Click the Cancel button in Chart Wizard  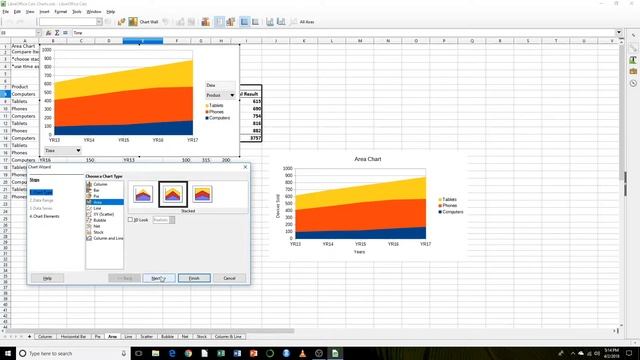pyautogui.click(x=229, y=278)
